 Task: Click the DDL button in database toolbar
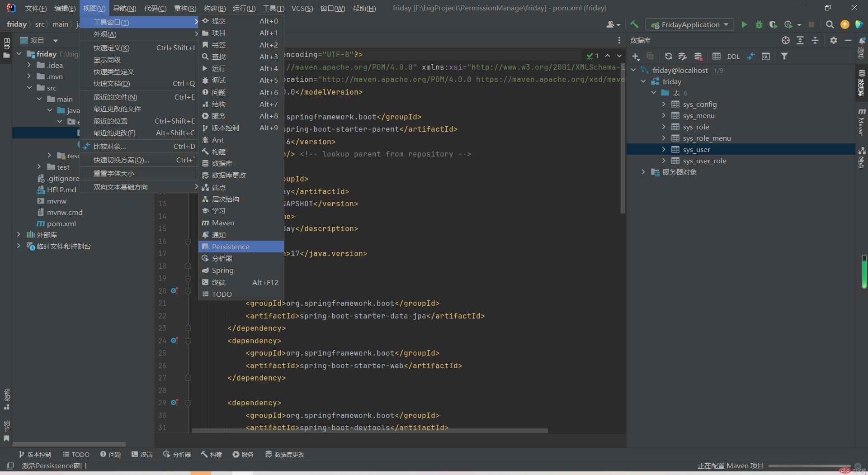tap(733, 57)
